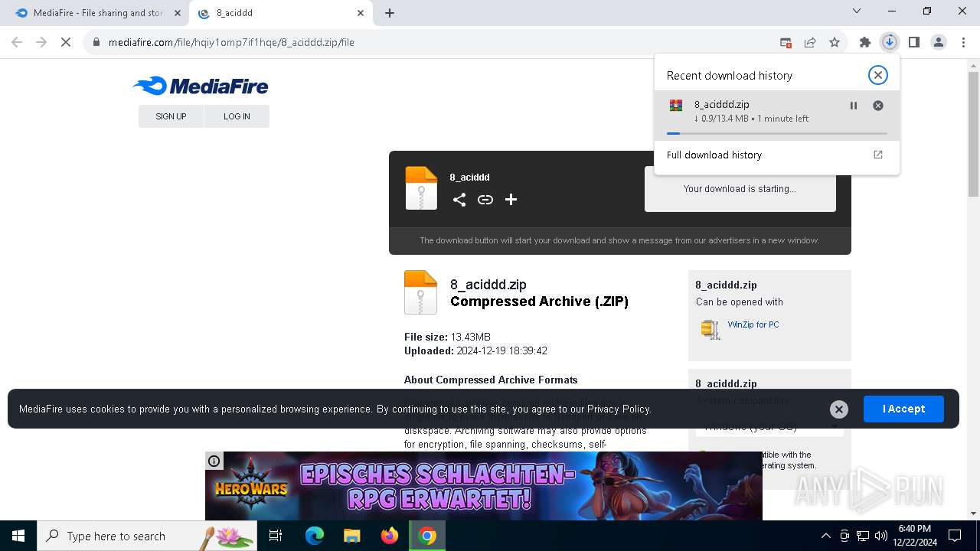Click the WinZip icon
The height and width of the screenshot is (551, 980).
click(x=710, y=329)
